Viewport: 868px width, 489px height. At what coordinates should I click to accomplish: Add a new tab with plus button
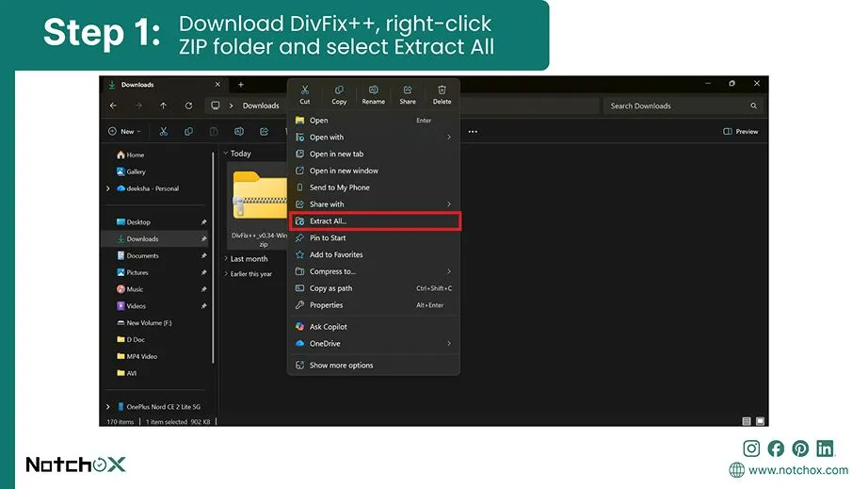(241, 85)
